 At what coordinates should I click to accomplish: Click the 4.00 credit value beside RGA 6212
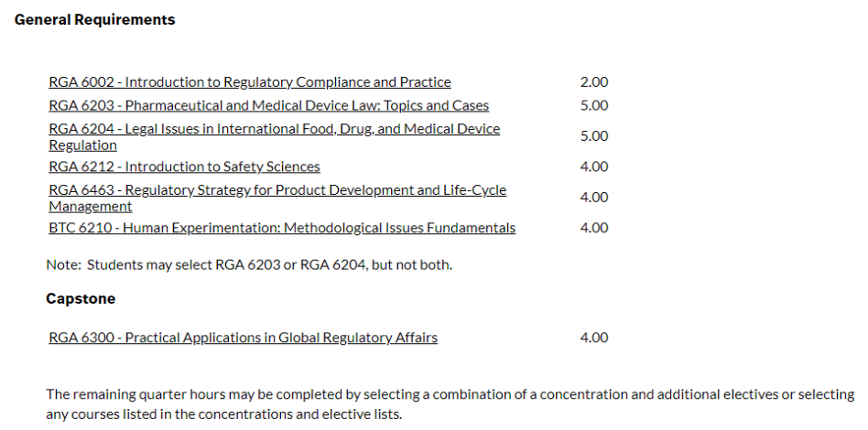pyautogui.click(x=594, y=167)
